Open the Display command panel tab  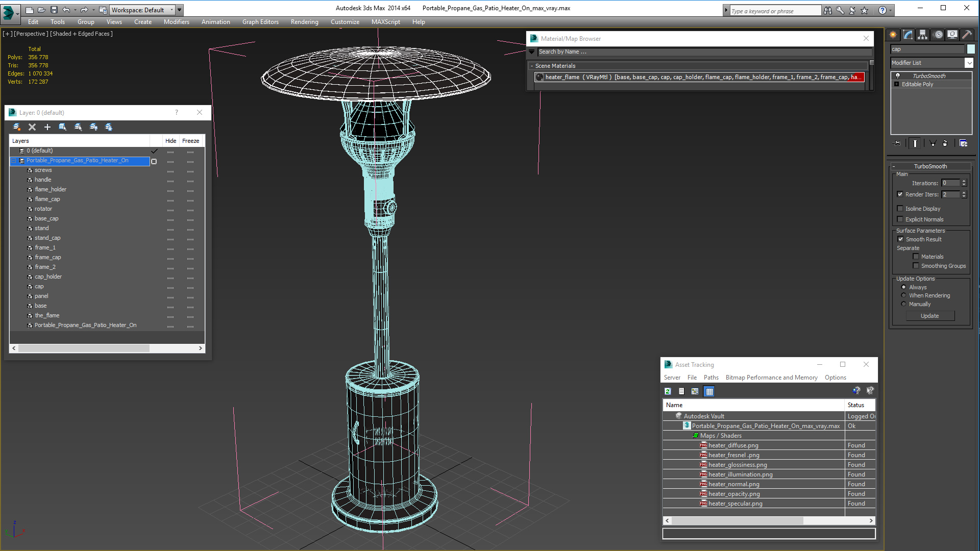click(952, 35)
